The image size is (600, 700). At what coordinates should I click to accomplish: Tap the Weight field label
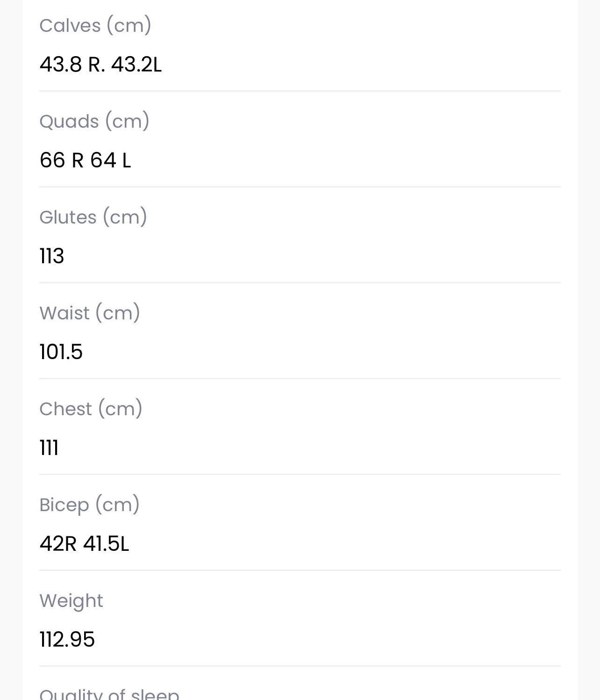click(71, 601)
